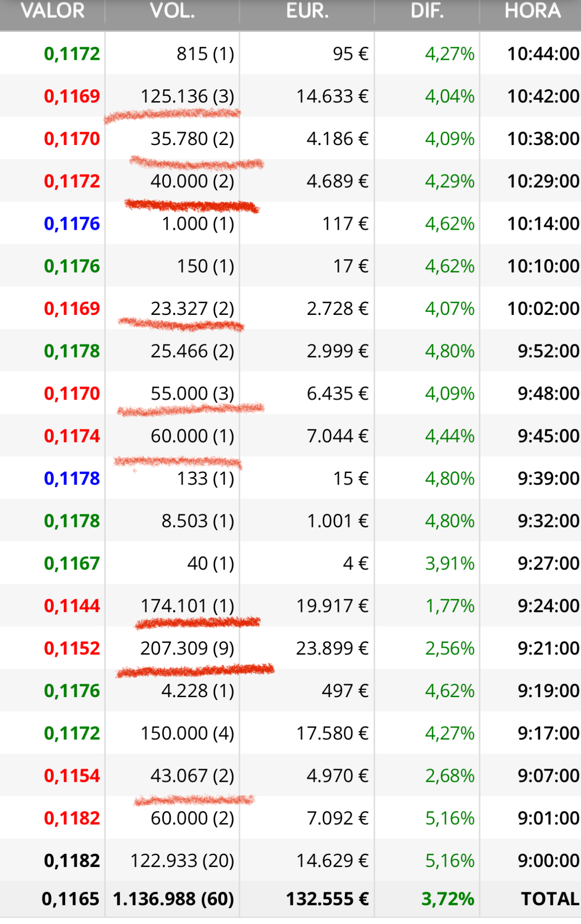581x924 pixels.
Task: Select volume 60.000 (1)
Action: (192, 437)
